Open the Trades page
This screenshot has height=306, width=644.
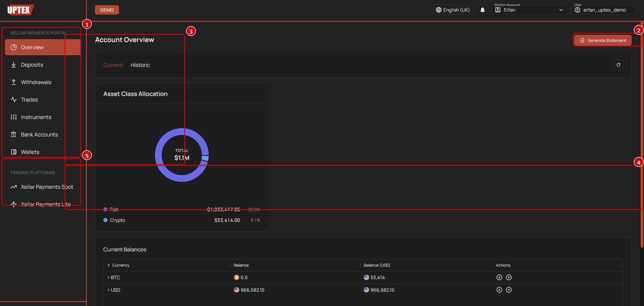tap(43, 100)
